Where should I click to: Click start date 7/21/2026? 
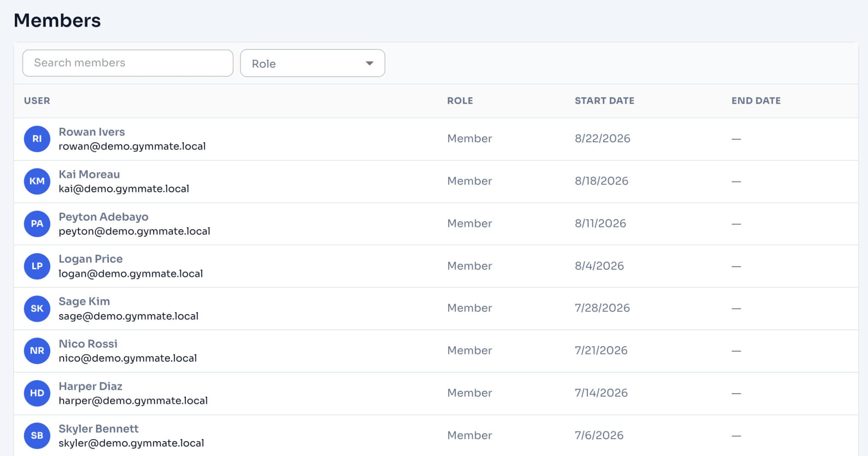pyautogui.click(x=601, y=350)
